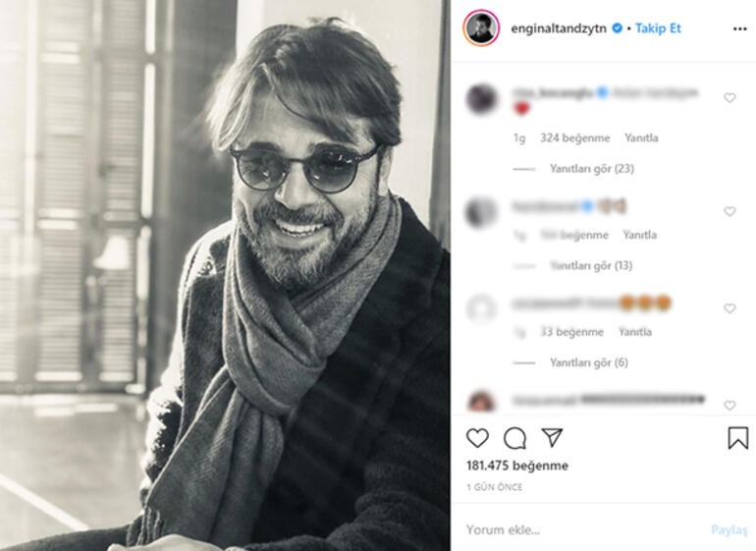The image size is (756, 551).
Task: View the '181.475 beğenme' likes list
Action: click(x=516, y=466)
